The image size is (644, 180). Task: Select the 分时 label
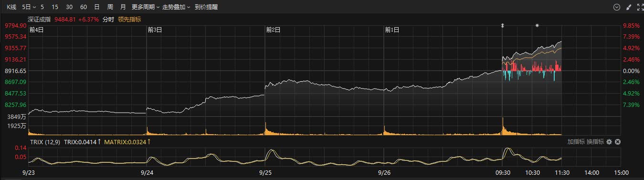(x=108, y=19)
